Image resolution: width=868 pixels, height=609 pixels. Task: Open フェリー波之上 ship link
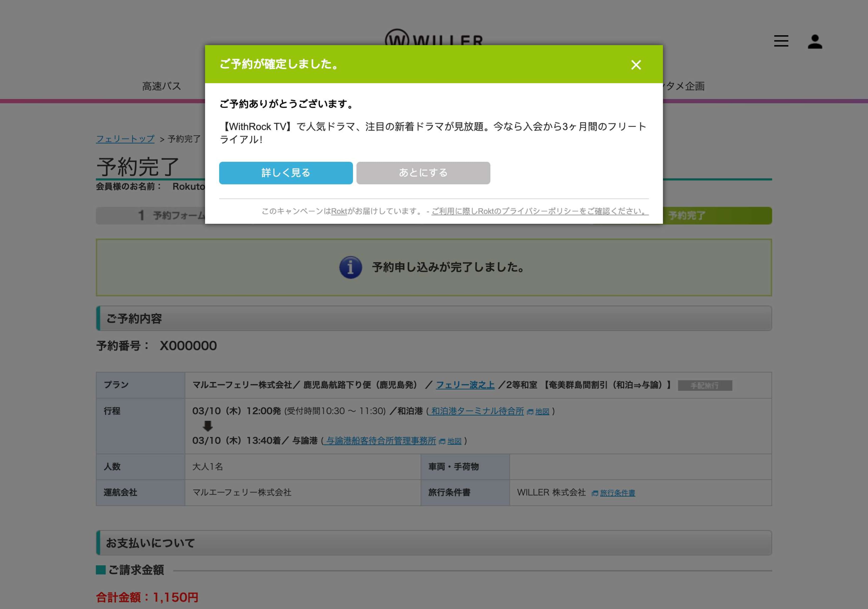[465, 385]
